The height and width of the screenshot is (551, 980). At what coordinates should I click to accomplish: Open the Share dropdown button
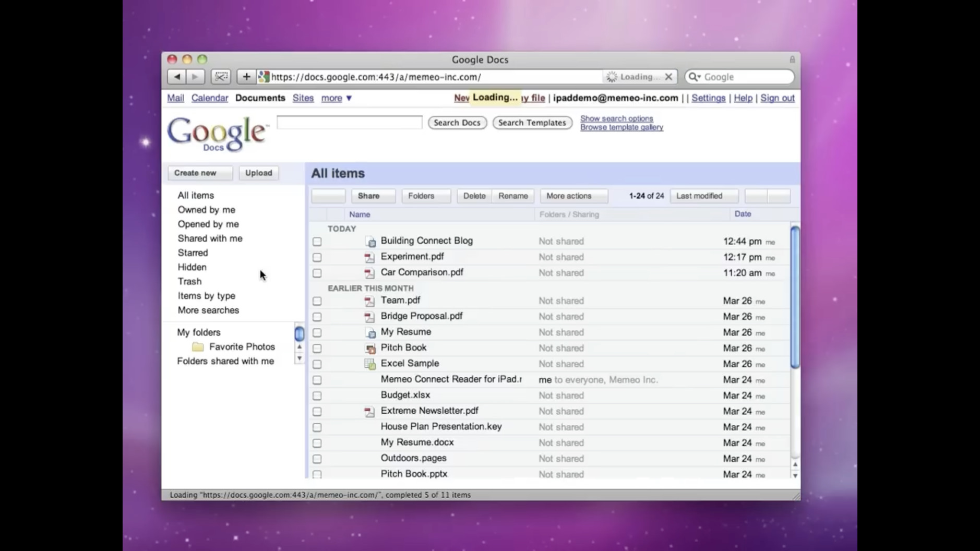(373, 196)
